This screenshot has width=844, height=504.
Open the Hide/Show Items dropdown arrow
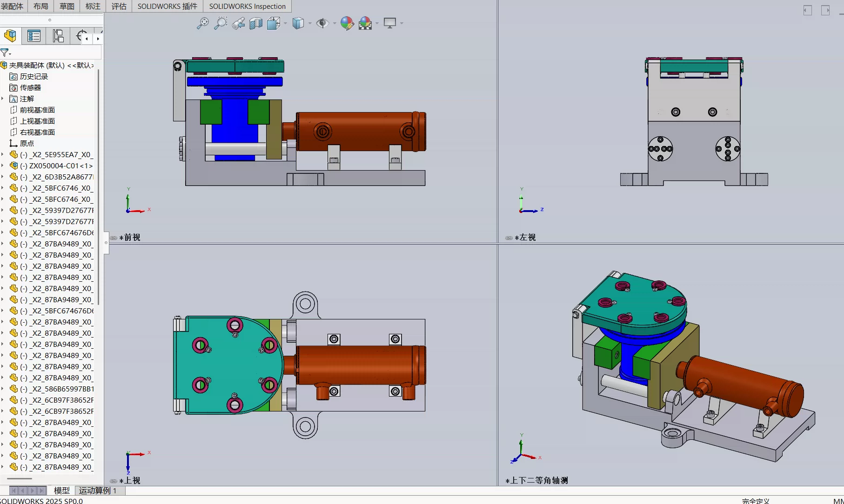click(335, 23)
